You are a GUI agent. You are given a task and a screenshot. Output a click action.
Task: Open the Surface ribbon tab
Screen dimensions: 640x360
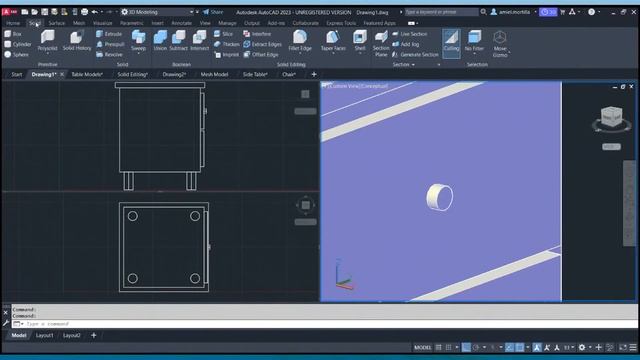click(56, 23)
